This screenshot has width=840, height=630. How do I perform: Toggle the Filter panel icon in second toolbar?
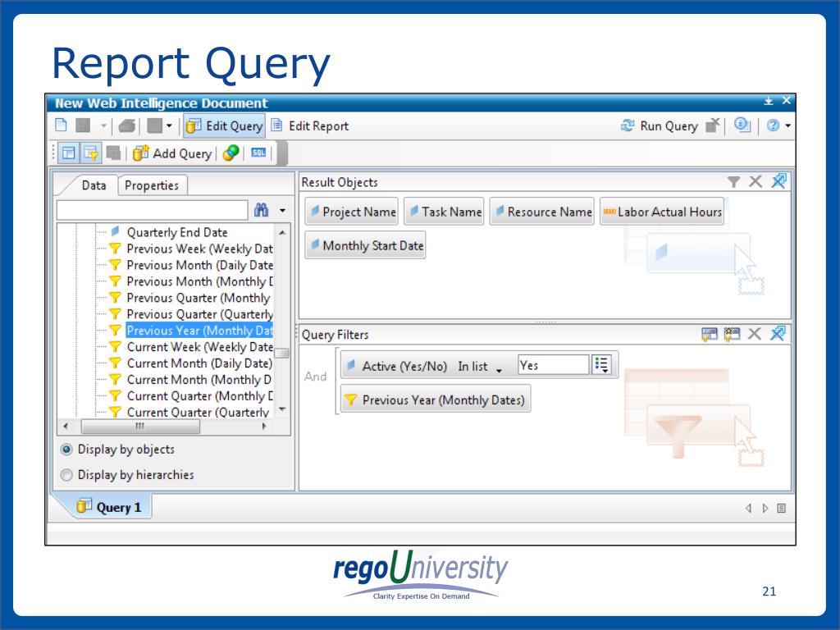tap(90, 153)
